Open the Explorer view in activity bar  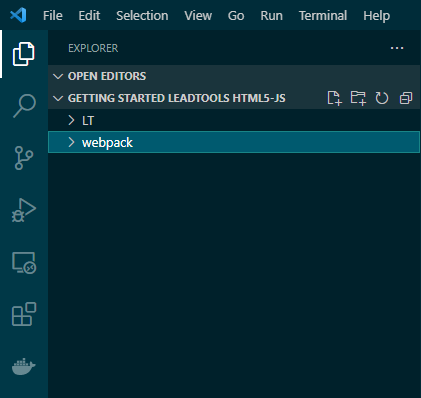24,54
